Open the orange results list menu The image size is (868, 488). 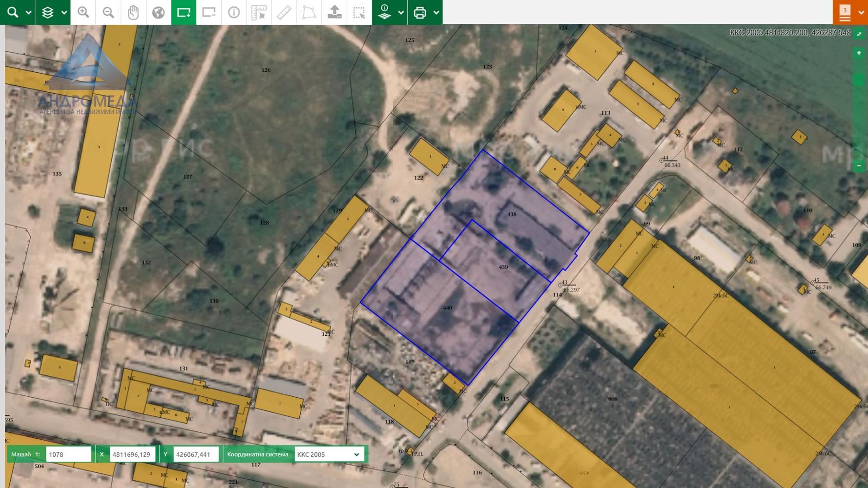click(x=845, y=12)
